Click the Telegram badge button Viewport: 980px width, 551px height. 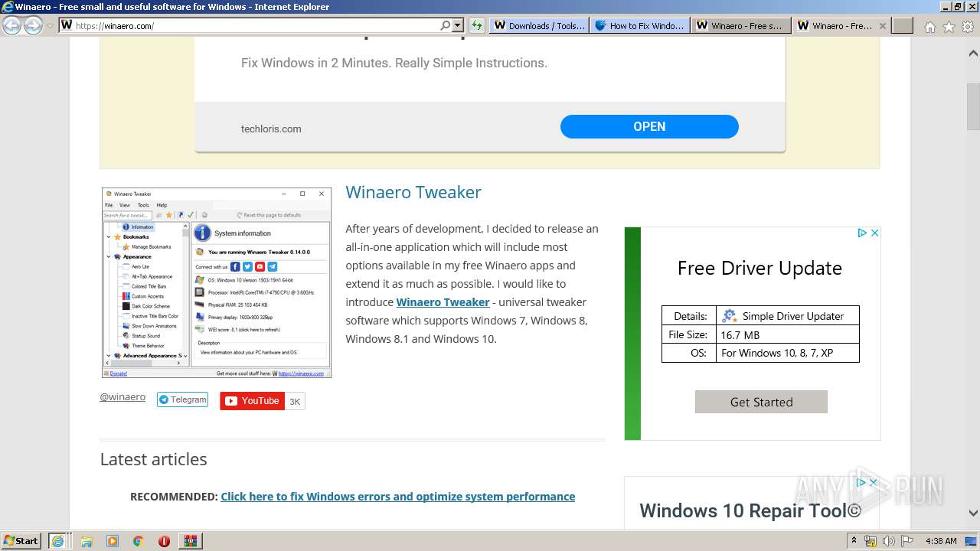tap(182, 399)
